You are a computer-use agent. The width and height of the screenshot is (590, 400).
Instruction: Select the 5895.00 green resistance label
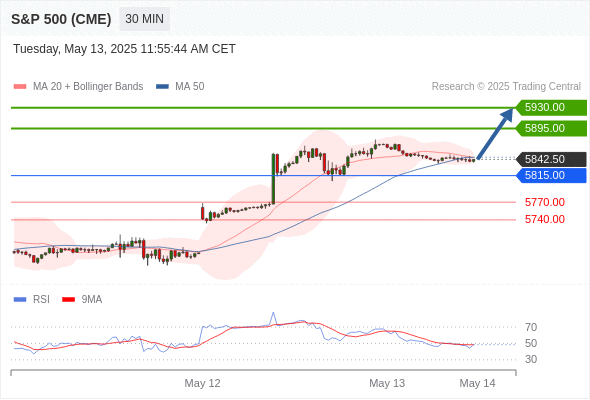(551, 128)
